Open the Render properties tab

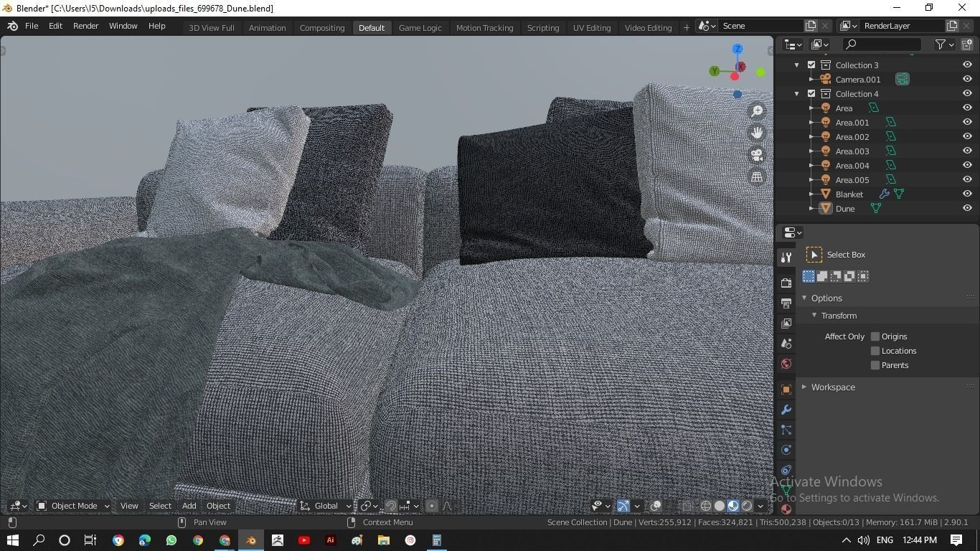(x=786, y=283)
